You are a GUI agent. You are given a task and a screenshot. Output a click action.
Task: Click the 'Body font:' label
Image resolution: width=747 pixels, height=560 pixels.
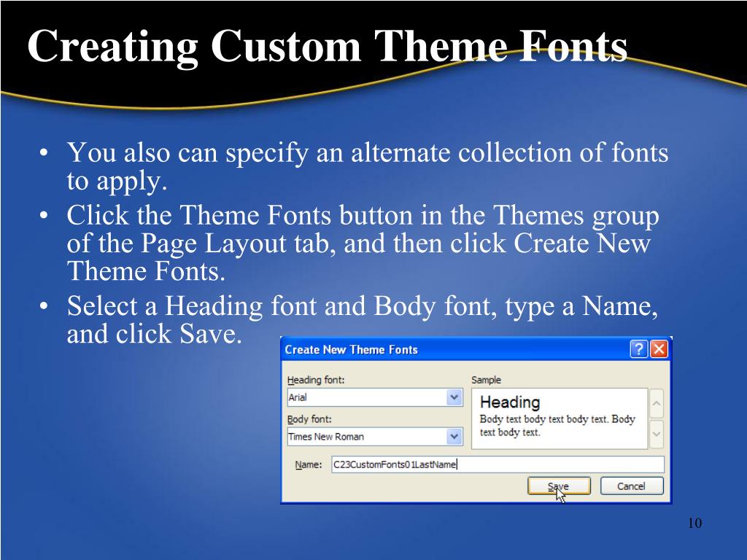pyautogui.click(x=309, y=419)
